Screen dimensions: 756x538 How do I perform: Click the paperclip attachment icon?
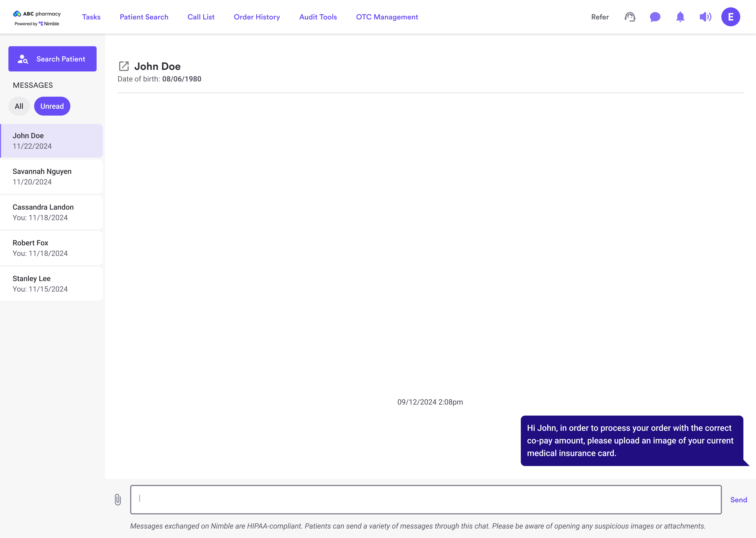[x=118, y=500]
